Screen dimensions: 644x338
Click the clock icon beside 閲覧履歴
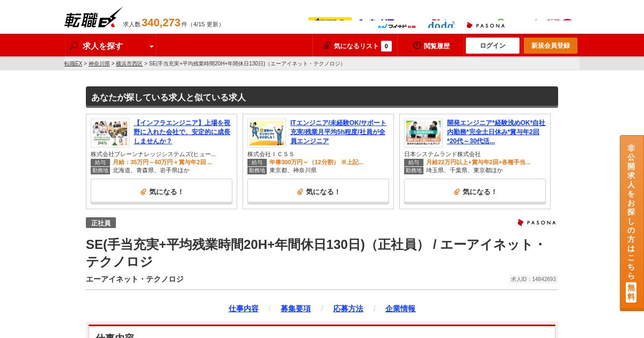coord(417,46)
